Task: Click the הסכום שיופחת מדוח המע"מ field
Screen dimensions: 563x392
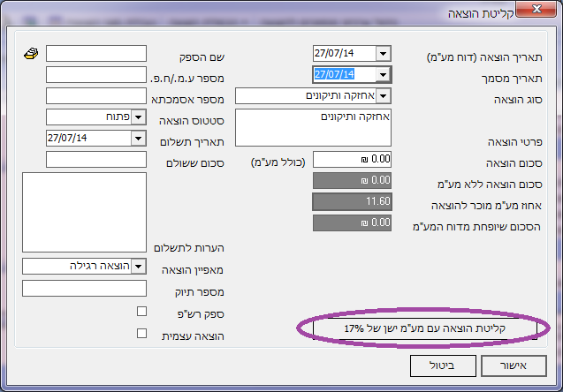Action: pos(353,222)
